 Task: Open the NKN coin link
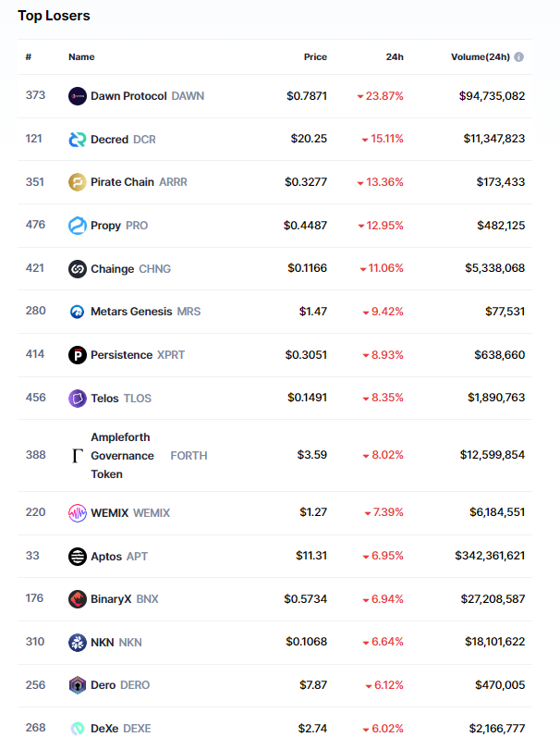click(116, 643)
